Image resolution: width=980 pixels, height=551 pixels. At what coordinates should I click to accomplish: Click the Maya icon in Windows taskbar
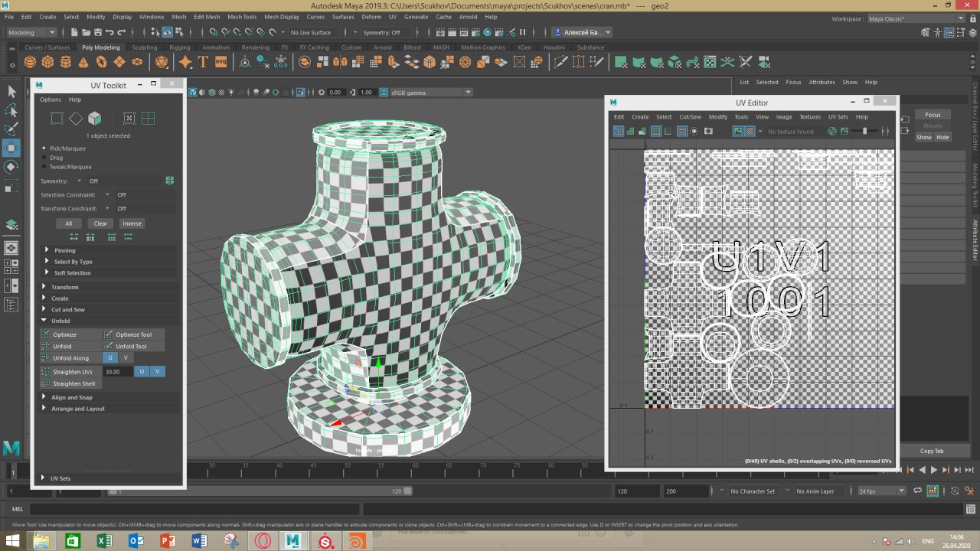tap(291, 541)
